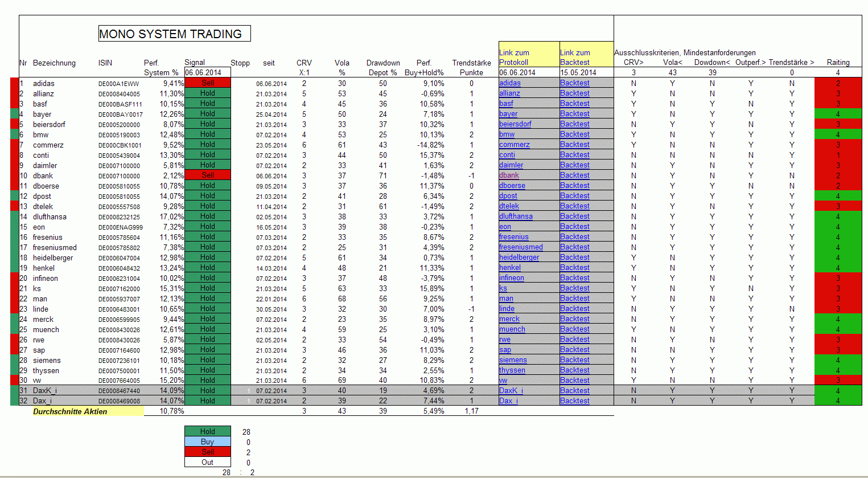Click the beiersdorf protocol link
The image size is (868, 478).
pyautogui.click(x=515, y=124)
